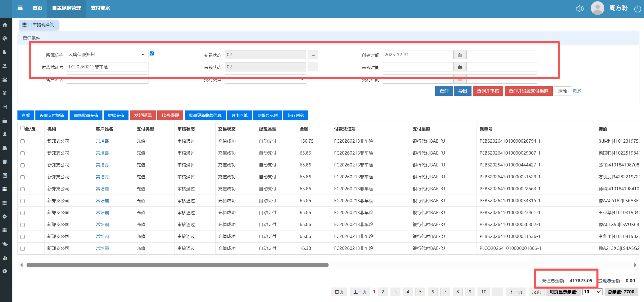The width and height of the screenshot is (644, 302).
Task: Open the globe icon in sidebar
Action: (5, 39)
